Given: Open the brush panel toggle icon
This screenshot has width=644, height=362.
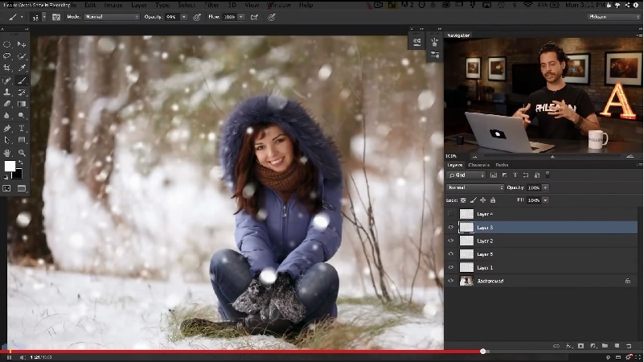Looking at the screenshot, I should (56, 17).
